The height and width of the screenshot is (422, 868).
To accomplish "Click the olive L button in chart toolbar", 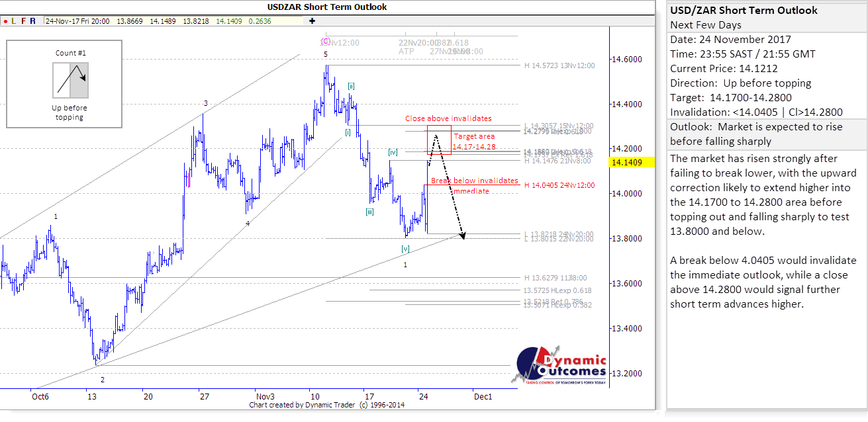I will pos(14,21).
